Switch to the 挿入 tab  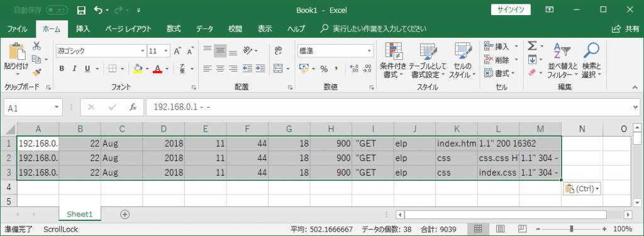[x=83, y=29]
